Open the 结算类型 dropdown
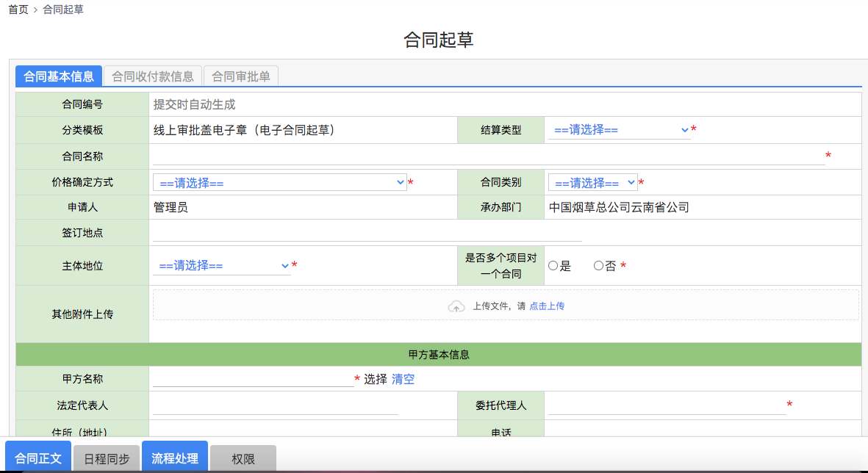Image resolution: width=868 pixels, height=473 pixels. (619, 130)
